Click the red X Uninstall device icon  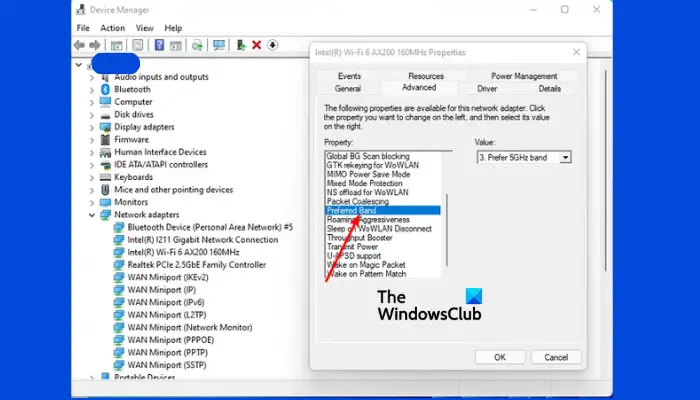[x=257, y=45]
